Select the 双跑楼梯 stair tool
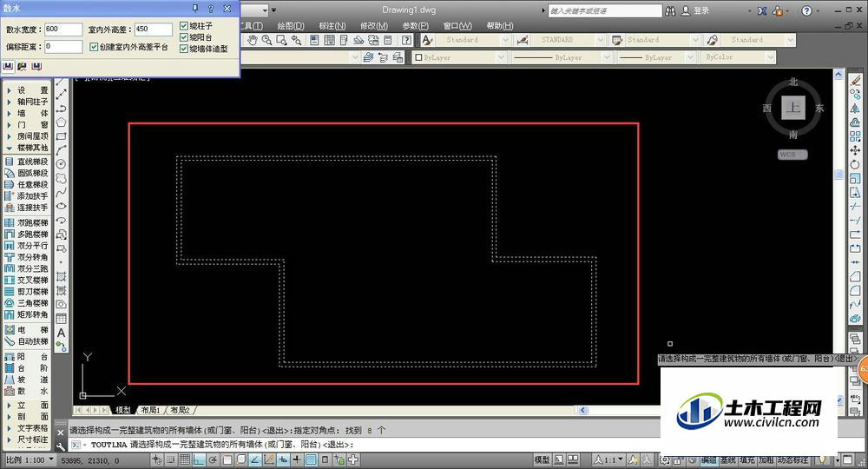 coord(26,222)
